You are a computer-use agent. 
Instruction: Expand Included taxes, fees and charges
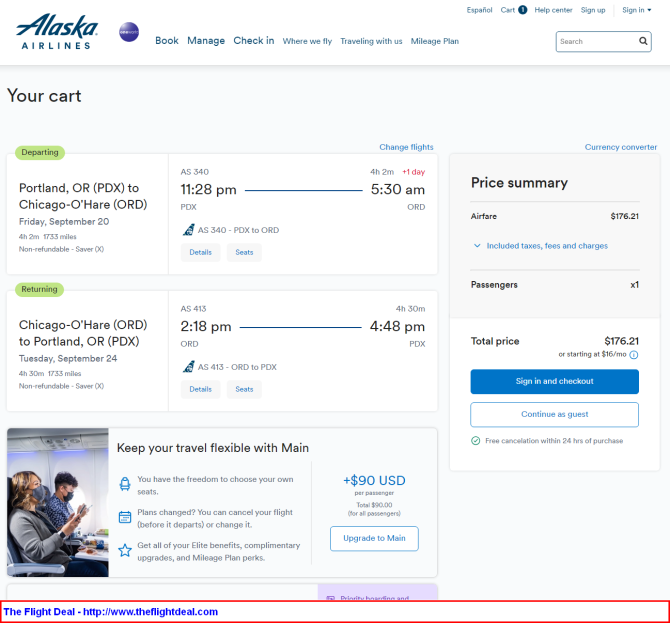541,246
